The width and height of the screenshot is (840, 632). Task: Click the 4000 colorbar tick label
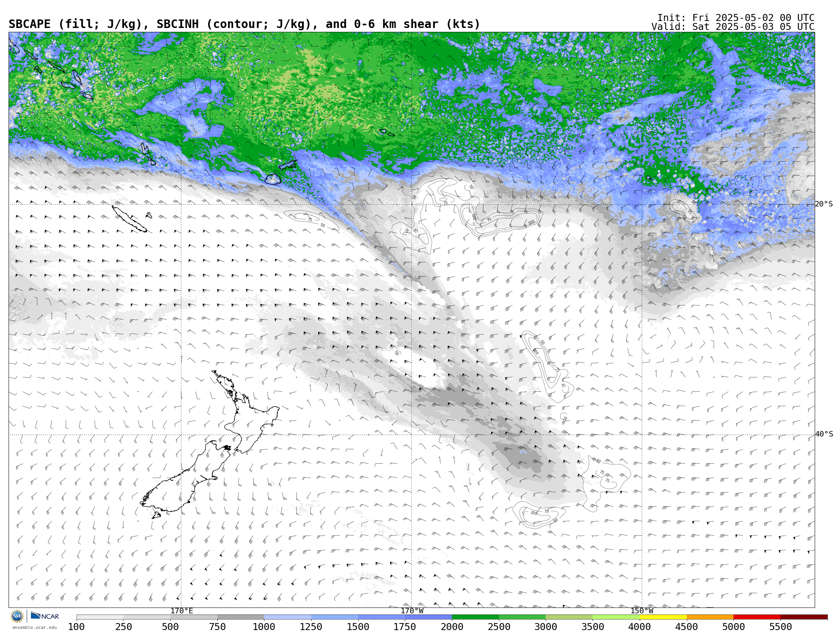tap(640, 627)
